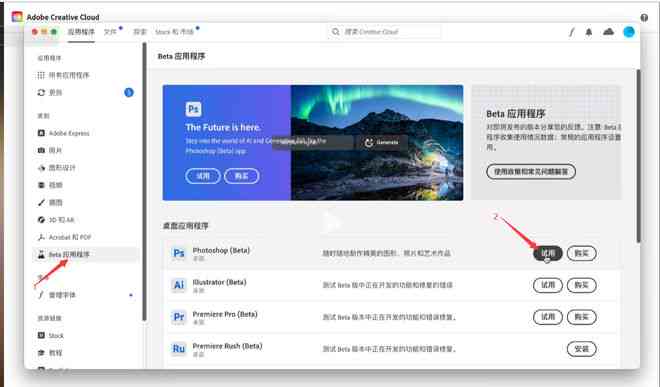This screenshot has height=387, width=660.
Task: Open Adobe Express in the sidebar
Action: 64,133
